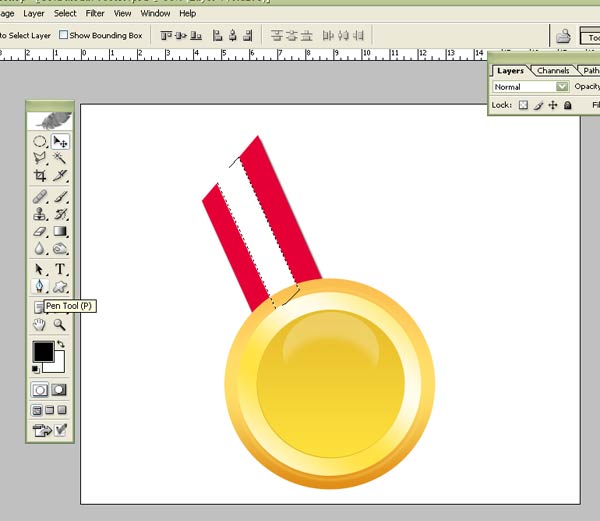Choose Standard Screen Mode

coord(37,410)
